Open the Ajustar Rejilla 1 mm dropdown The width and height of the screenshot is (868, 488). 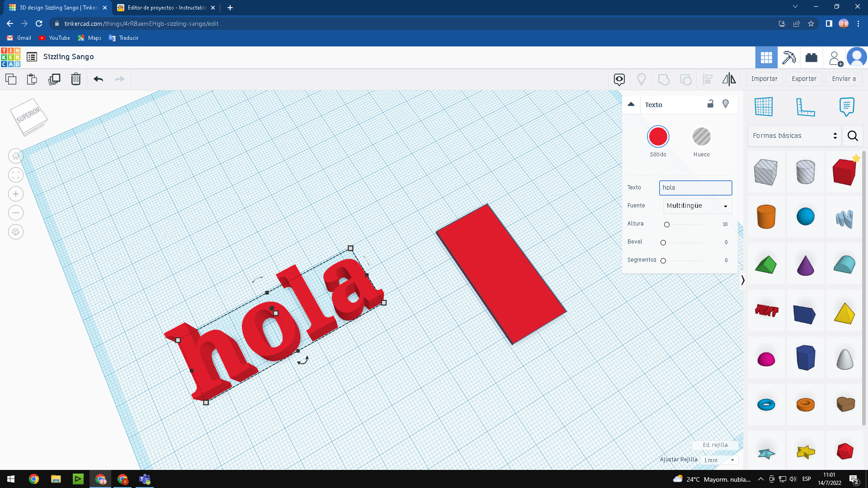click(719, 460)
